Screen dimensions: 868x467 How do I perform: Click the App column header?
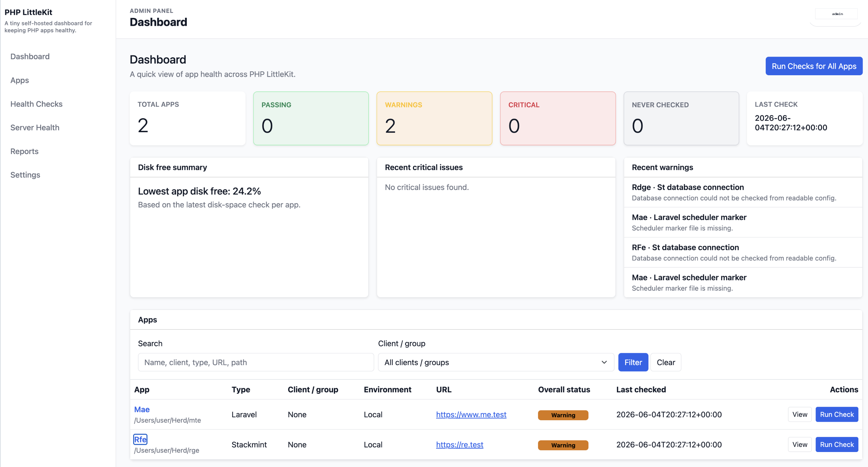click(142, 390)
